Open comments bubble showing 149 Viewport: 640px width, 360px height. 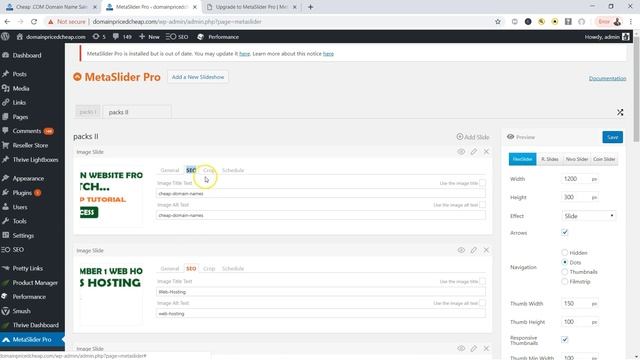122,37
